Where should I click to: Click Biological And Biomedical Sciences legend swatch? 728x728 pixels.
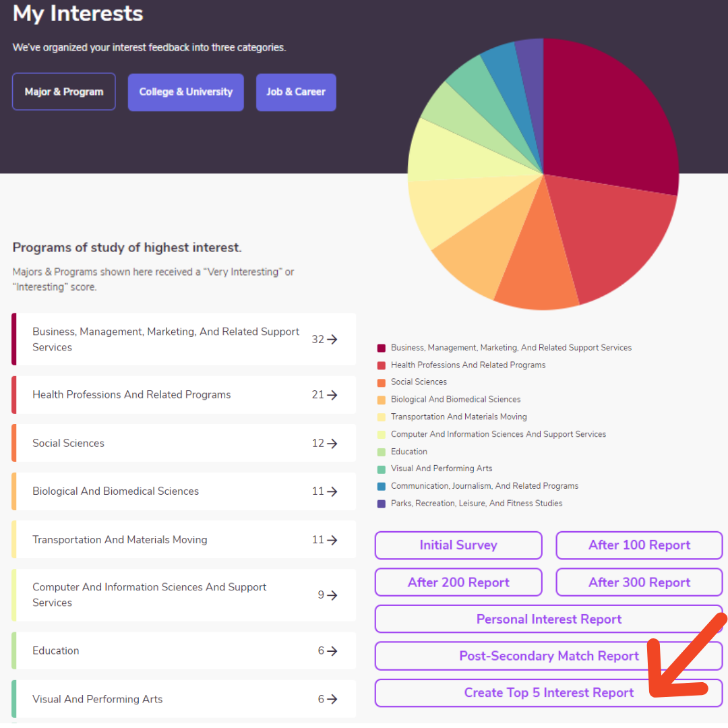tap(381, 400)
